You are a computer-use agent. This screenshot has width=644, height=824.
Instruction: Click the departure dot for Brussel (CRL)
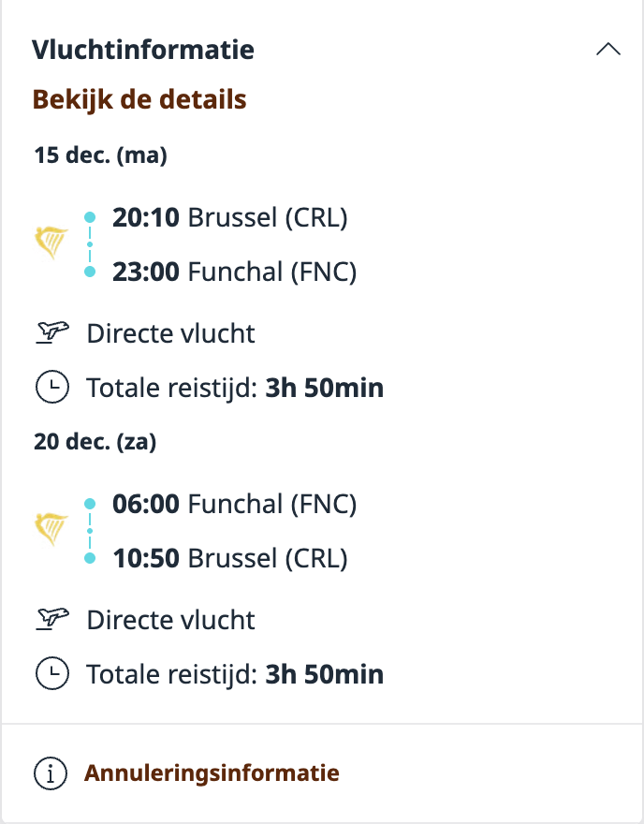point(90,216)
